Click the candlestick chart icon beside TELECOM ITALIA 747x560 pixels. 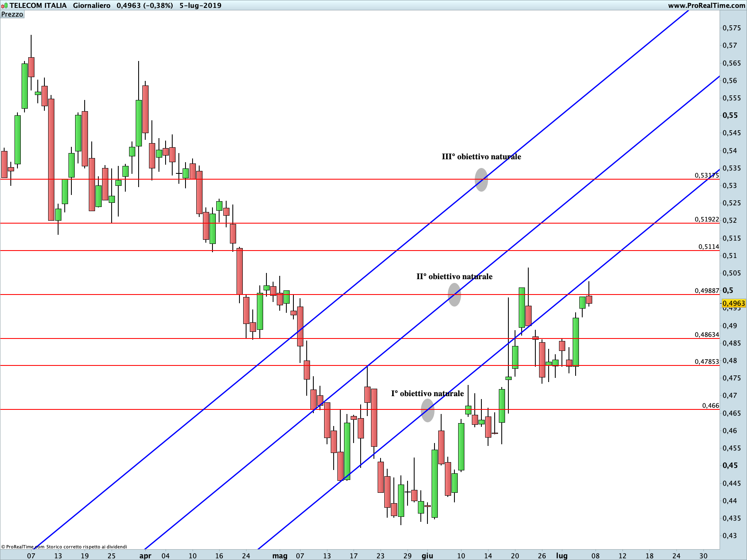(4, 5)
